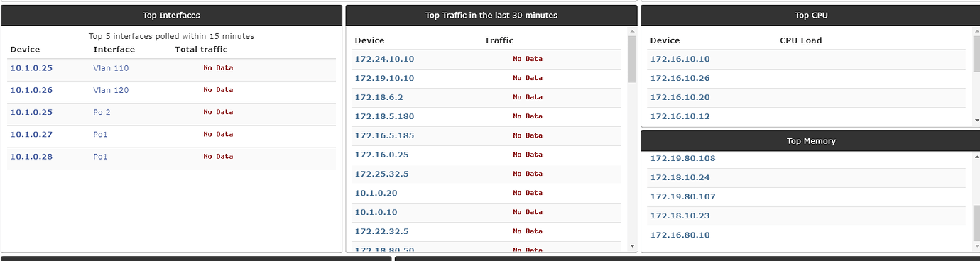Open device 172.16.80.10 in Top Memory
The image size is (980, 261).
(680, 235)
